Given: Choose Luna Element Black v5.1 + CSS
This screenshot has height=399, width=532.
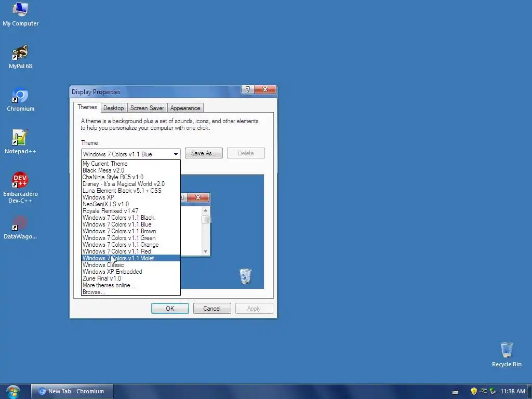Looking at the screenshot, I should (130, 191).
